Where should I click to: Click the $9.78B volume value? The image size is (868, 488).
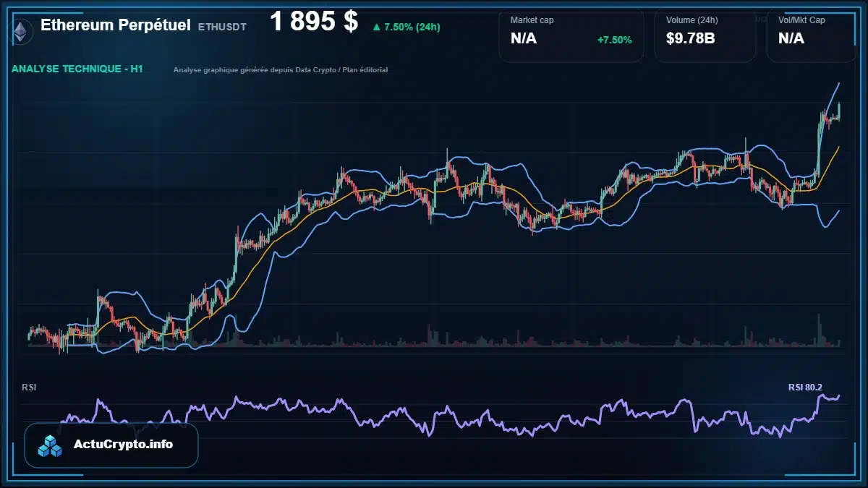click(691, 39)
